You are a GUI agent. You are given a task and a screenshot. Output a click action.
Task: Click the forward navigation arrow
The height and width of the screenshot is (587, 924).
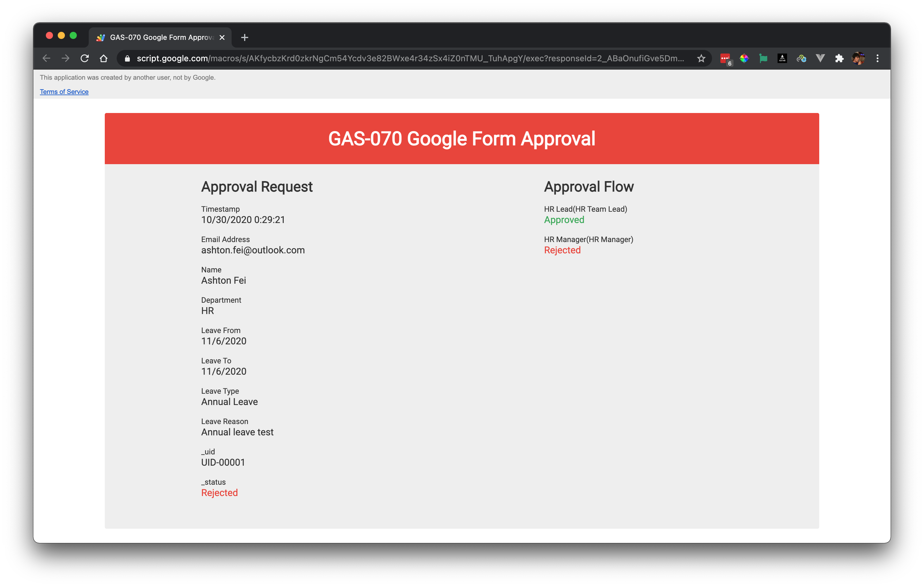point(65,58)
